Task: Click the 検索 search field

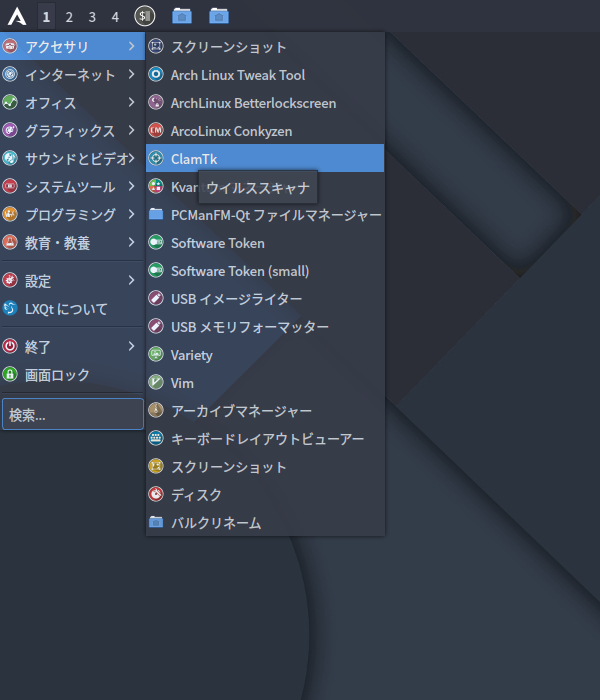Action: (x=73, y=414)
